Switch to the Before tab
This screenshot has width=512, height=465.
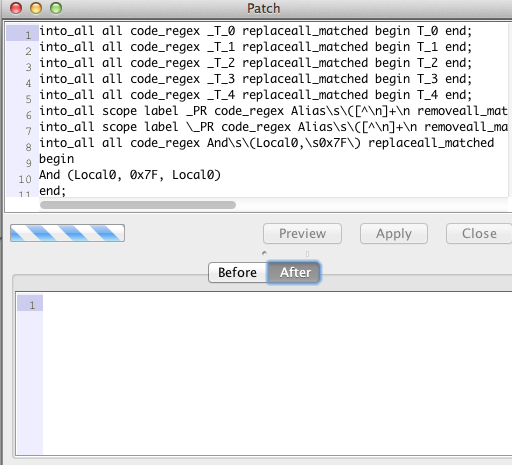pyautogui.click(x=238, y=273)
